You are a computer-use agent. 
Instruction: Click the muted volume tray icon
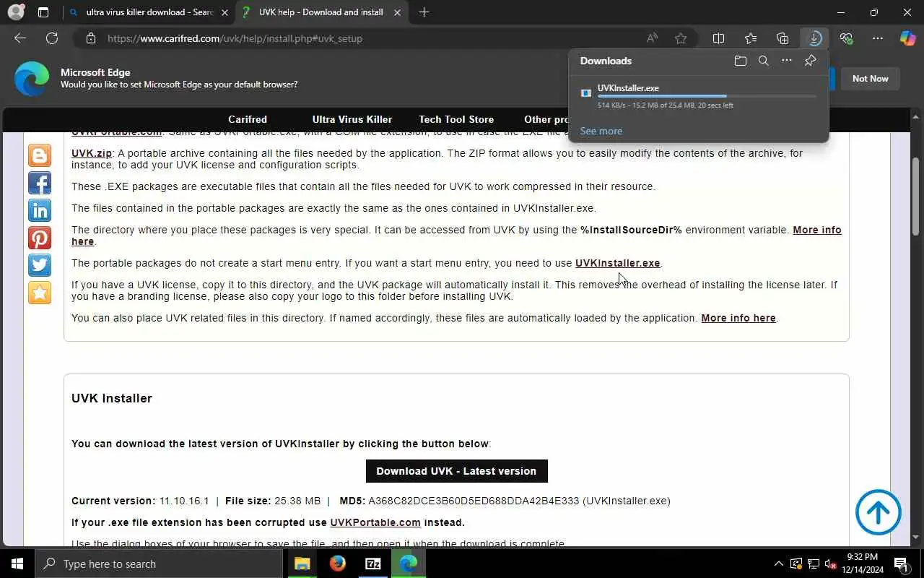(830, 564)
